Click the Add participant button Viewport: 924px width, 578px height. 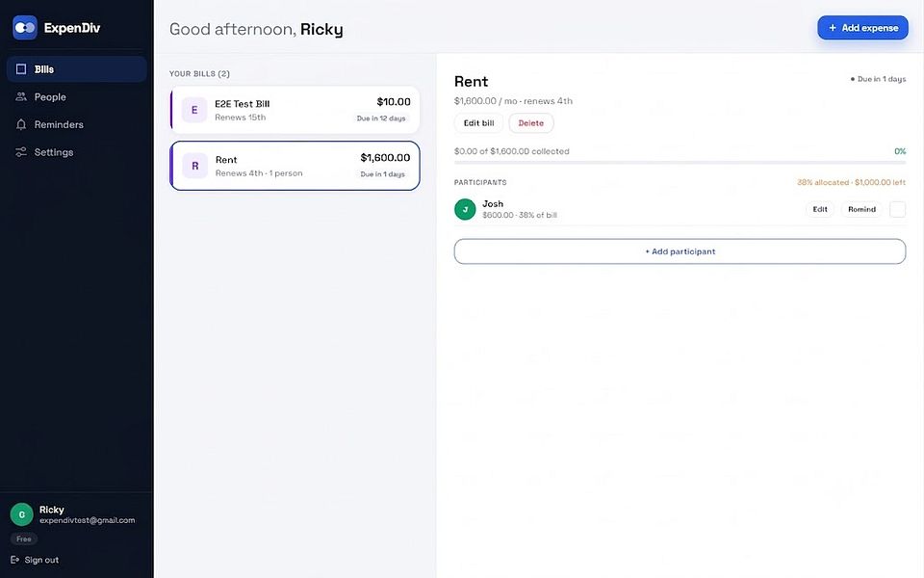click(x=680, y=251)
